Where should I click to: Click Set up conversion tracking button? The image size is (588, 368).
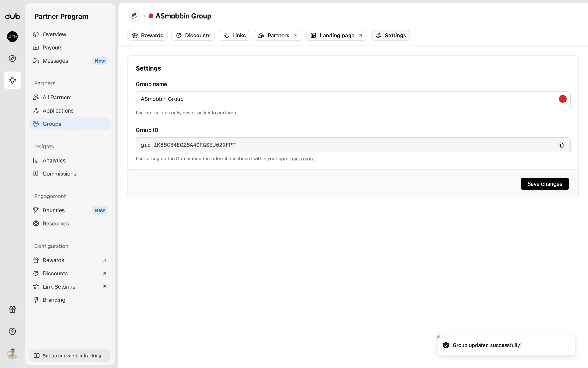point(70,356)
